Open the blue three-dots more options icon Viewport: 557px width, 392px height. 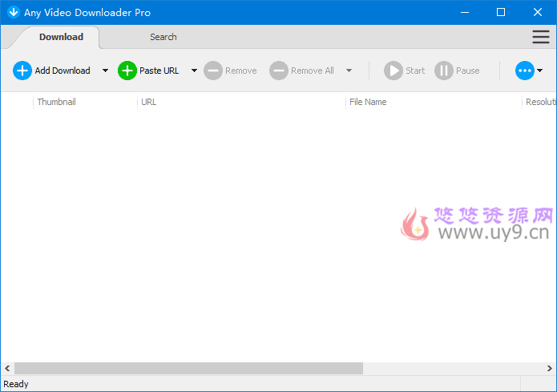tap(524, 71)
